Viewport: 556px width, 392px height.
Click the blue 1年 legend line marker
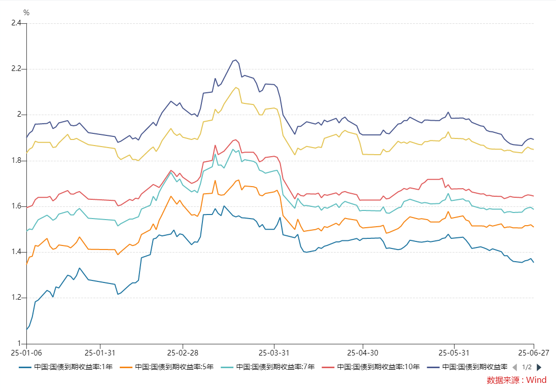25,367
